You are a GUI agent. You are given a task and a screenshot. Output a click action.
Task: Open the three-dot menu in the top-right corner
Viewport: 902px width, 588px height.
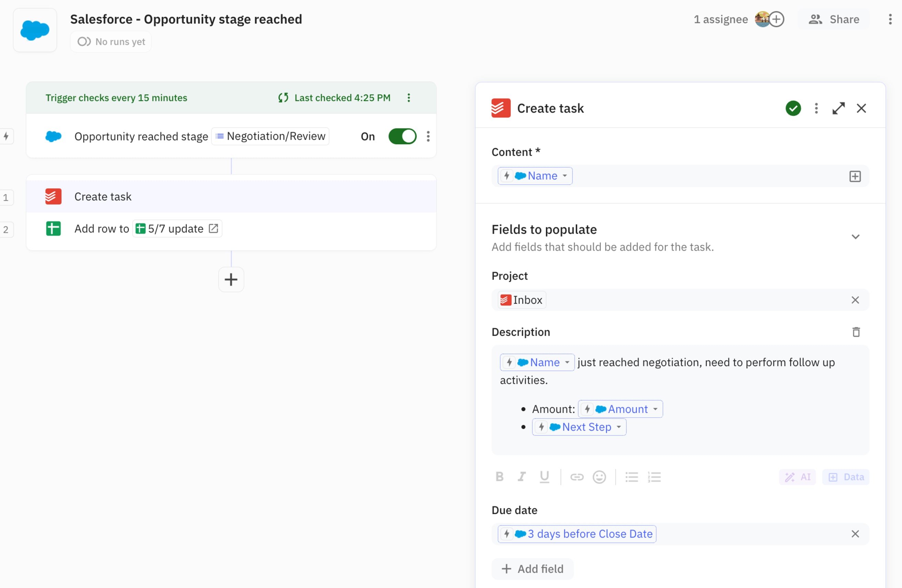(x=890, y=19)
